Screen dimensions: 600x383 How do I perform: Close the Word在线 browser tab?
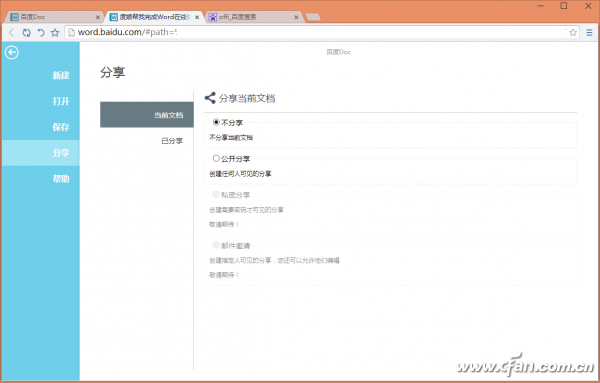(197, 17)
